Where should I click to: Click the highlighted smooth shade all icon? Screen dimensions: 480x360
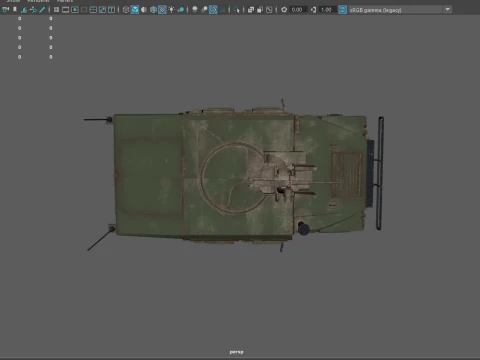pos(135,10)
